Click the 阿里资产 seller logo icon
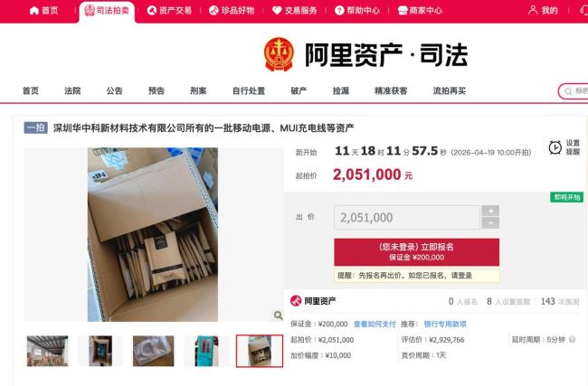Viewport: 588px width, 386px height. tap(296, 301)
